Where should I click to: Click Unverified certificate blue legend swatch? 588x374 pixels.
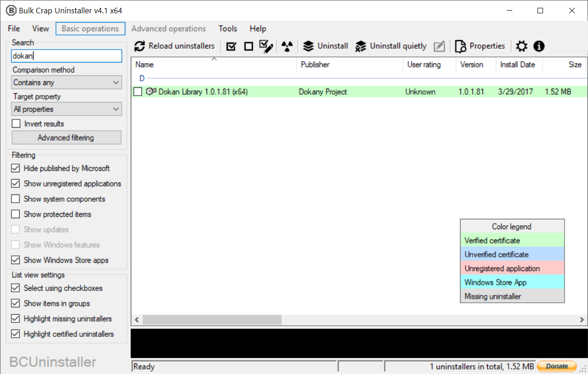coord(512,255)
